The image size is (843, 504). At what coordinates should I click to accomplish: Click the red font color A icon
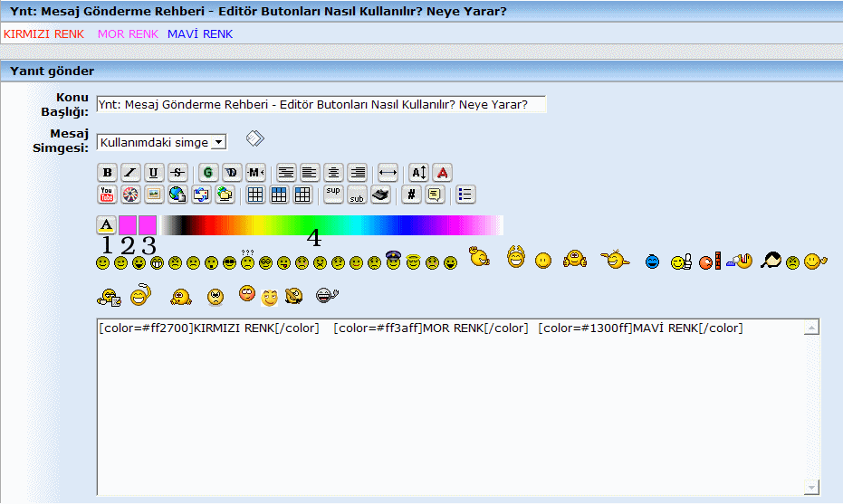(x=442, y=173)
